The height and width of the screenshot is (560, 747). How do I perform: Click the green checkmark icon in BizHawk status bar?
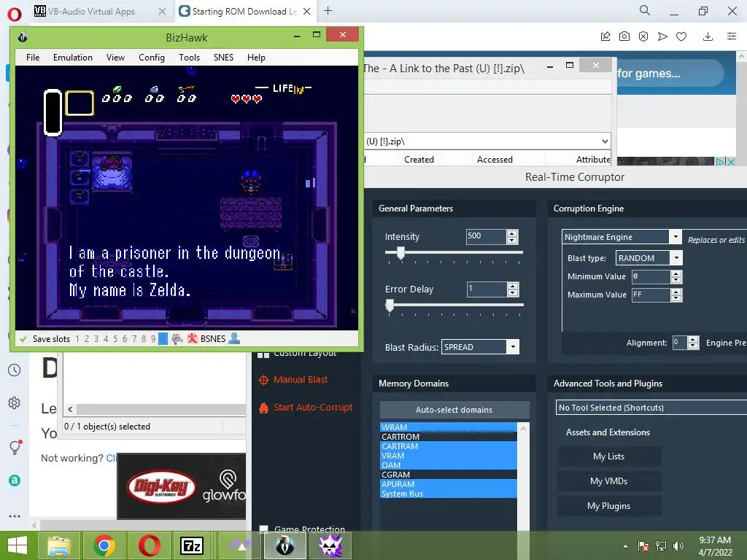23,339
